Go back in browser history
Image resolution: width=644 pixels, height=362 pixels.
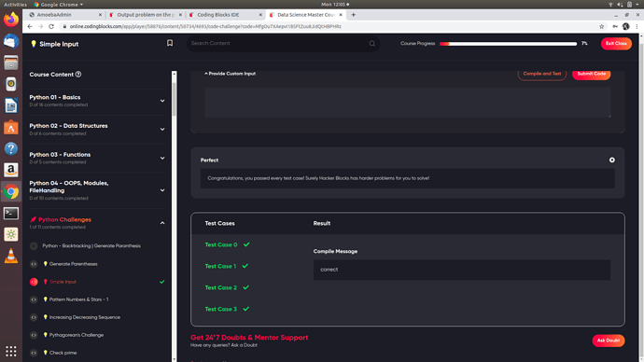click(30, 26)
